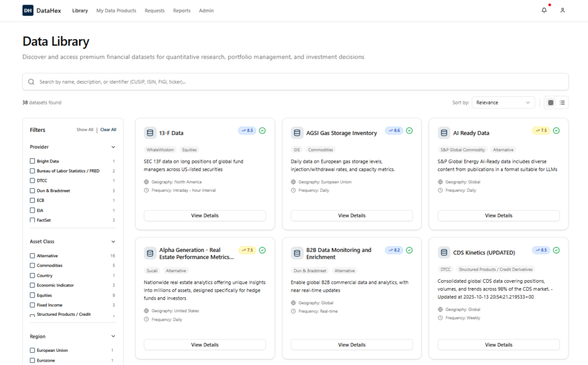The height and width of the screenshot is (365, 588).
Task: Tick the Fixed Income checkbox
Action: coord(32,305)
